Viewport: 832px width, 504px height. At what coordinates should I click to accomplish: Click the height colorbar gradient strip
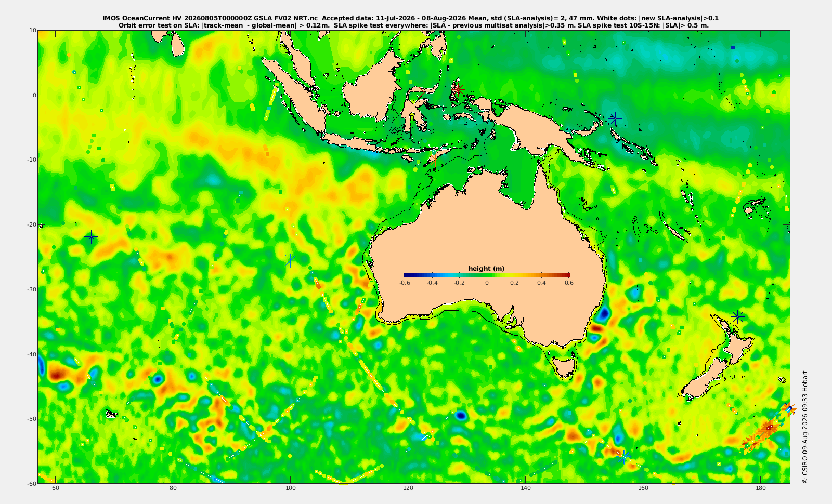click(x=487, y=275)
